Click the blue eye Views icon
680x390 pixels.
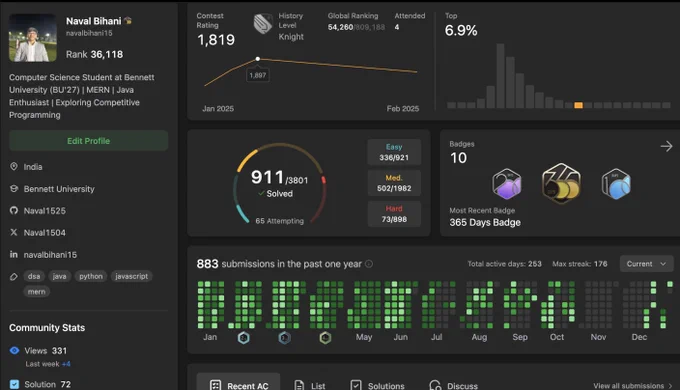click(x=14, y=351)
